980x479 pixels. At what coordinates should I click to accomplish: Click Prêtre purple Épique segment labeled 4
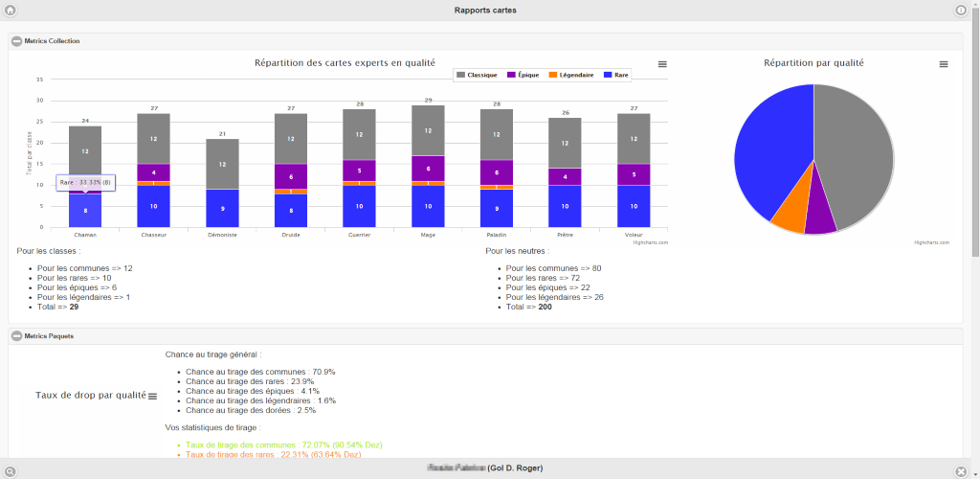[565, 177]
